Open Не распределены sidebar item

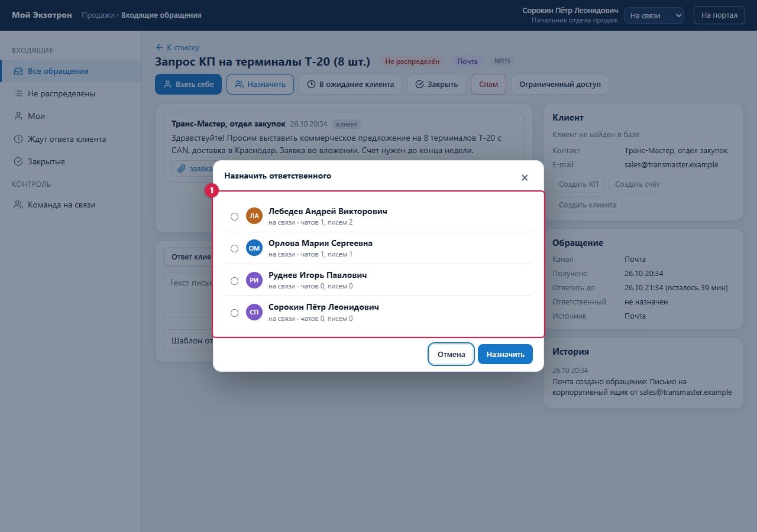coord(71,93)
